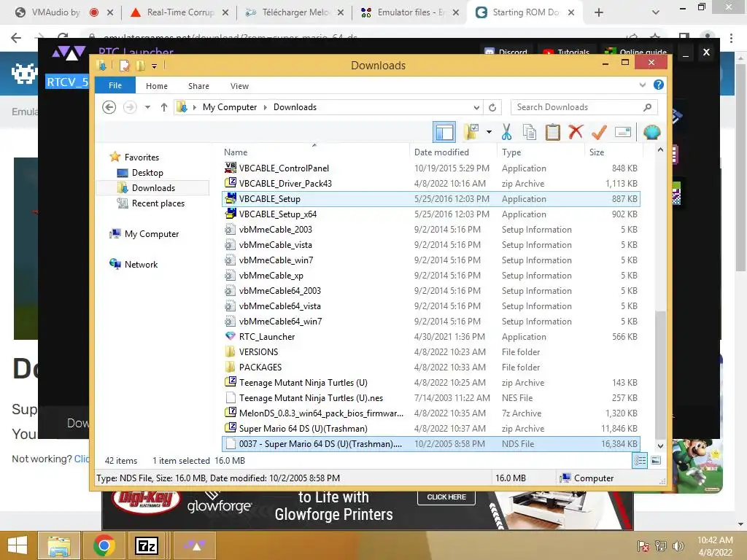The height and width of the screenshot is (560, 747).
Task: Click the orange checkmark icon in toolbar
Action: pos(599,132)
